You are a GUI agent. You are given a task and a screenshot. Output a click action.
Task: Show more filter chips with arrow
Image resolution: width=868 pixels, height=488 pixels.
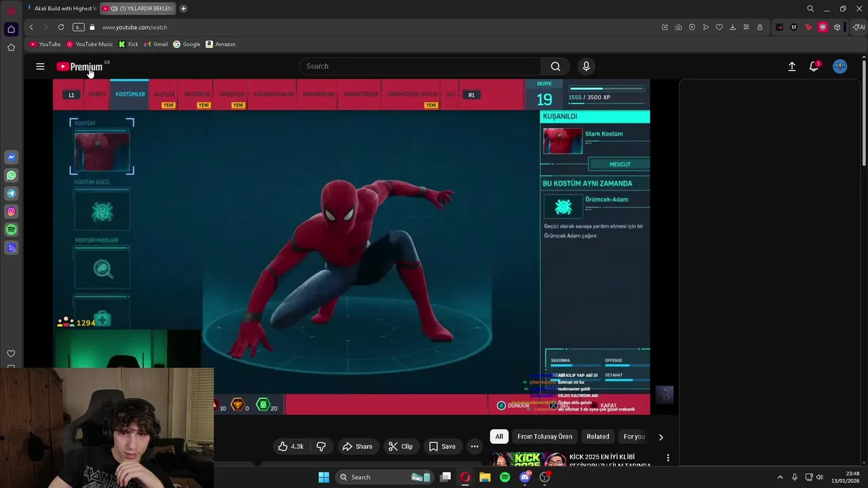point(660,437)
